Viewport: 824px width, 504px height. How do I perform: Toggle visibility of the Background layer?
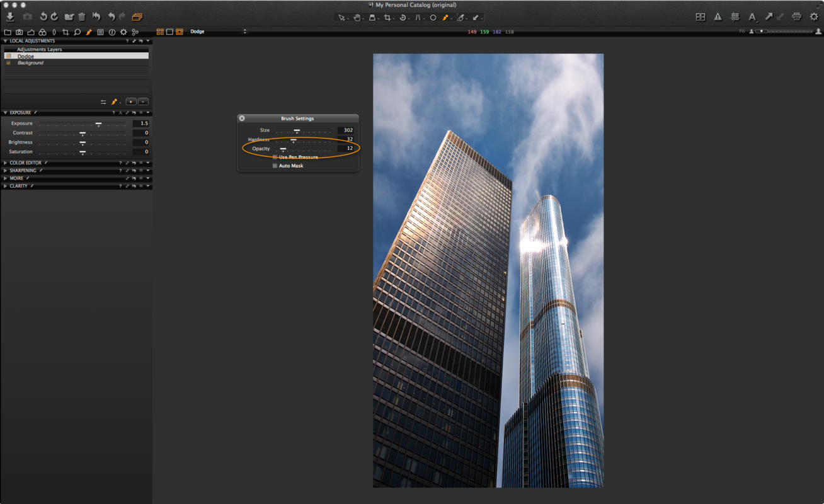pyautogui.click(x=8, y=62)
